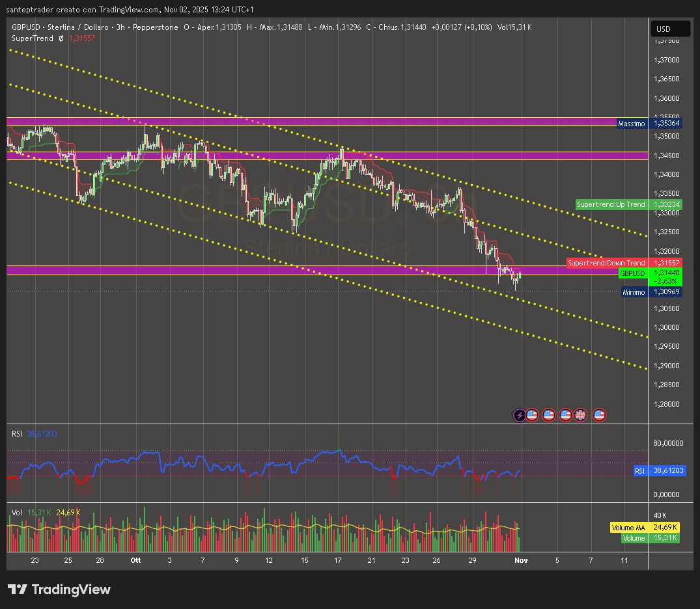Image resolution: width=700 pixels, height=609 pixels.
Task: Click the second US flag event icon
Action: tap(548, 414)
